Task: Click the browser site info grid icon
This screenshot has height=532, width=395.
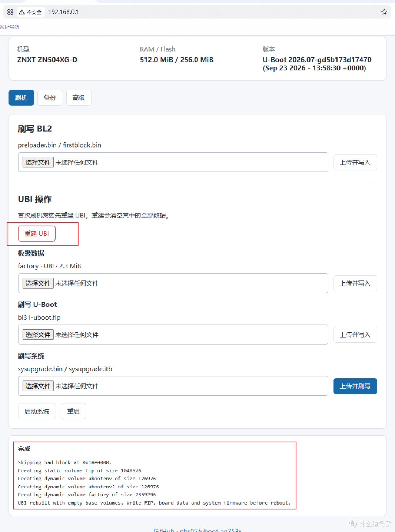Action: pyautogui.click(x=10, y=12)
